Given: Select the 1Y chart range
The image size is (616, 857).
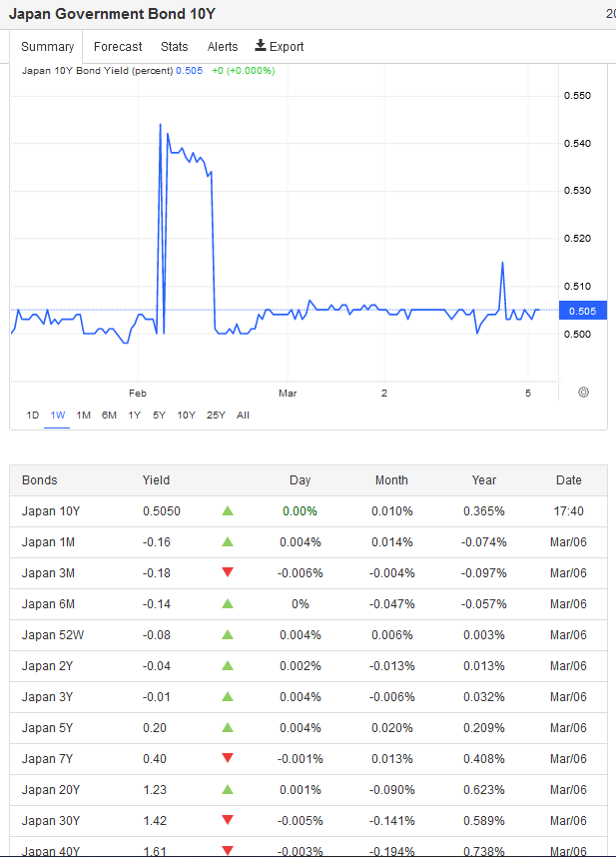Looking at the screenshot, I should pyautogui.click(x=135, y=416).
